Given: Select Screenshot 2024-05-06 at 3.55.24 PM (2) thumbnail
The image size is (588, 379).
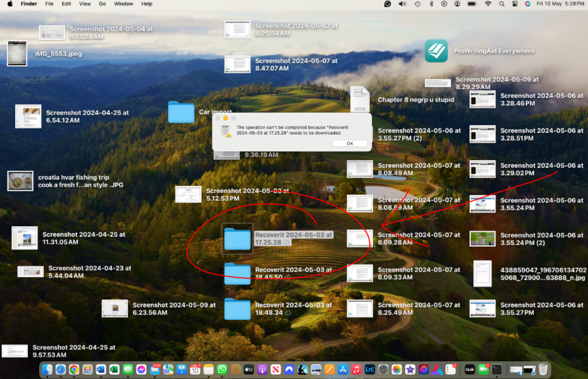Looking at the screenshot, I should (482, 239).
